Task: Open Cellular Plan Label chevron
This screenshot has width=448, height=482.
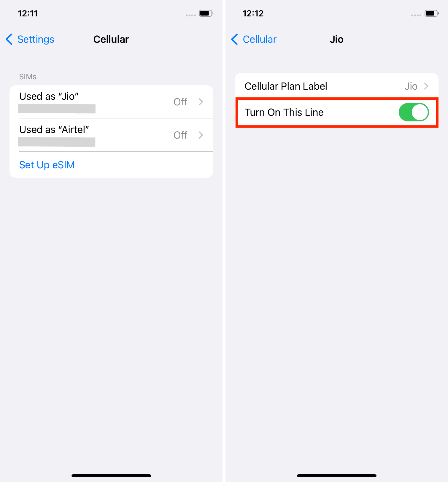Action: point(426,86)
